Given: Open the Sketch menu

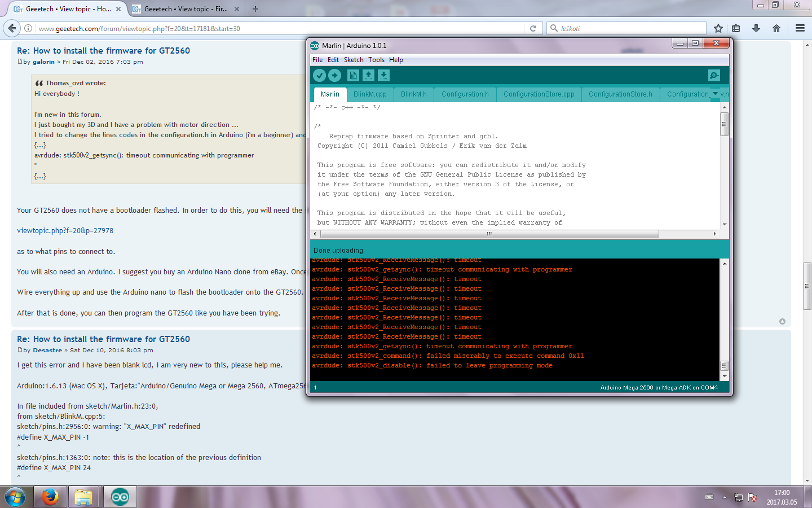Looking at the screenshot, I should click(354, 60).
